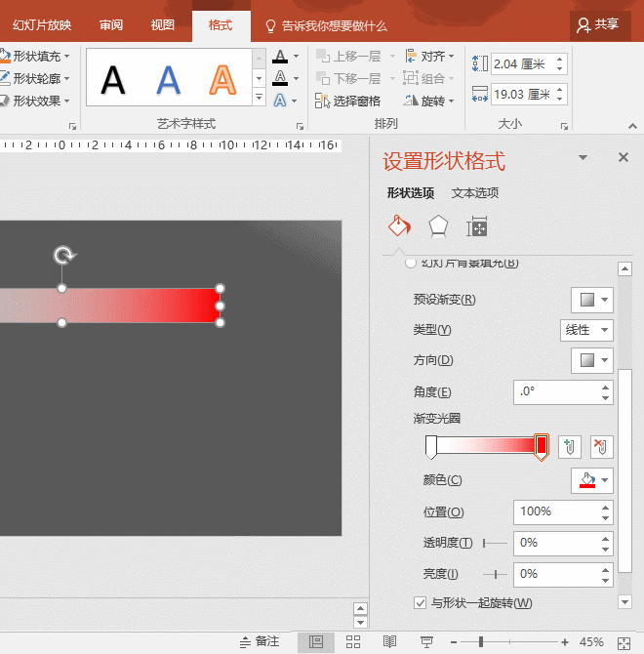This screenshot has width=644, height=654.
Task: Switch to the 幻灯片放映 tab
Action: click(42, 25)
